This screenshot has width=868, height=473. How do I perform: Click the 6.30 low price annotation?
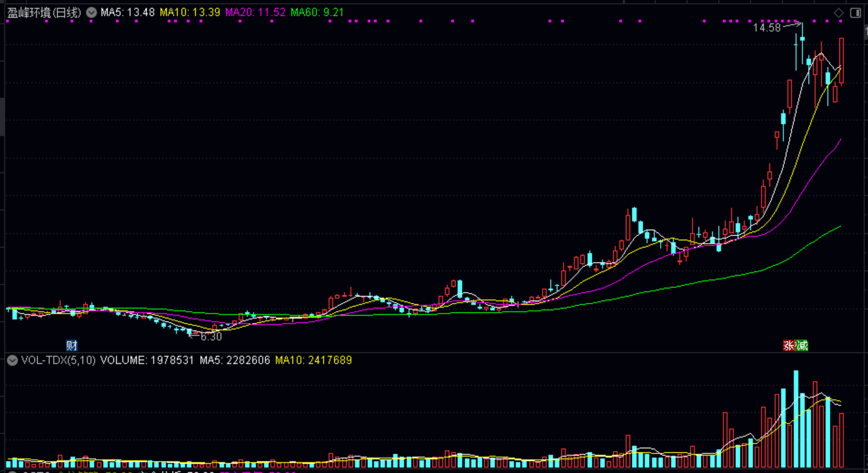(x=211, y=337)
